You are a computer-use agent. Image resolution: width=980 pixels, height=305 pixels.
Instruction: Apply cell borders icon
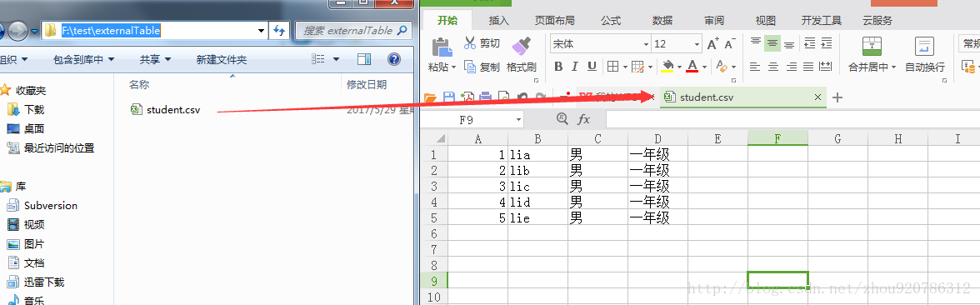[x=612, y=67]
